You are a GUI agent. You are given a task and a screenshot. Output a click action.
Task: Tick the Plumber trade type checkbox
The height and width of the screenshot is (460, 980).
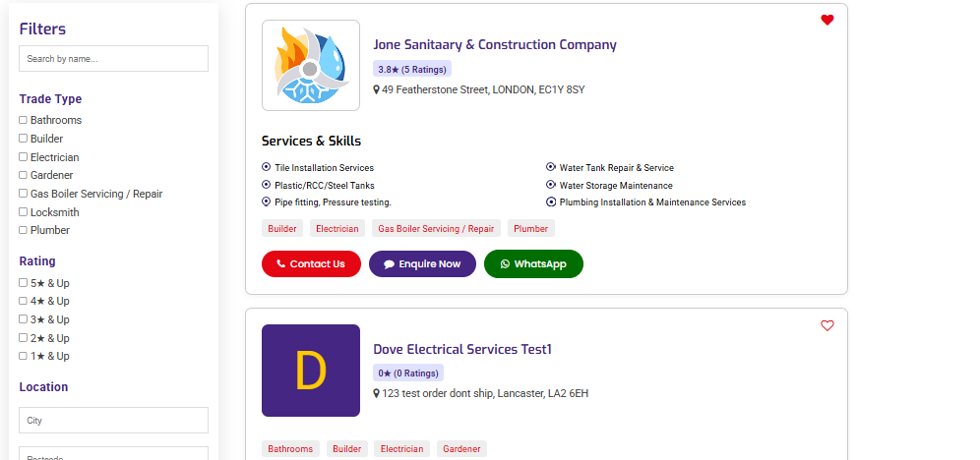pyautogui.click(x=24, y=230)
